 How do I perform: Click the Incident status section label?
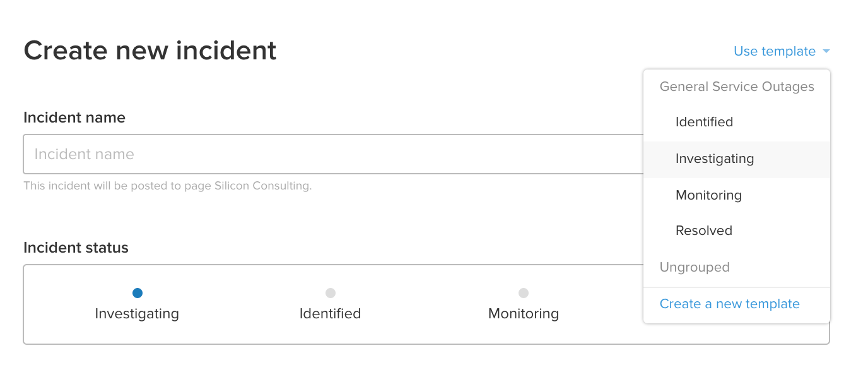[x=76, y=248]
